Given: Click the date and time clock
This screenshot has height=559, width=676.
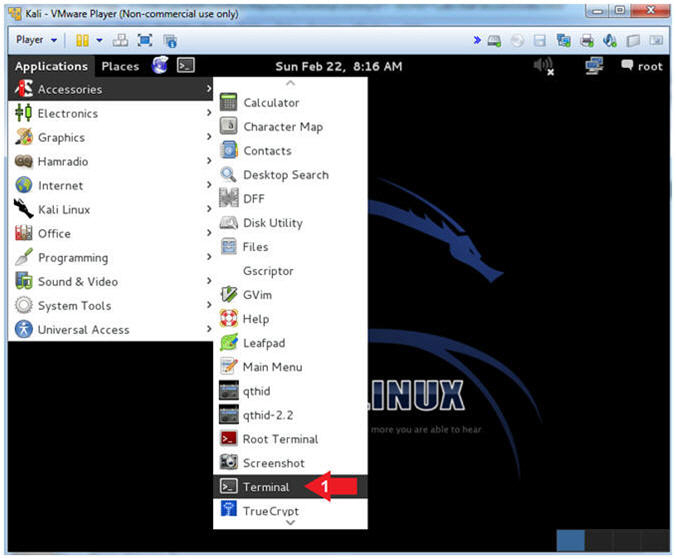Looking at the screenshot, I should coord(339,66).
